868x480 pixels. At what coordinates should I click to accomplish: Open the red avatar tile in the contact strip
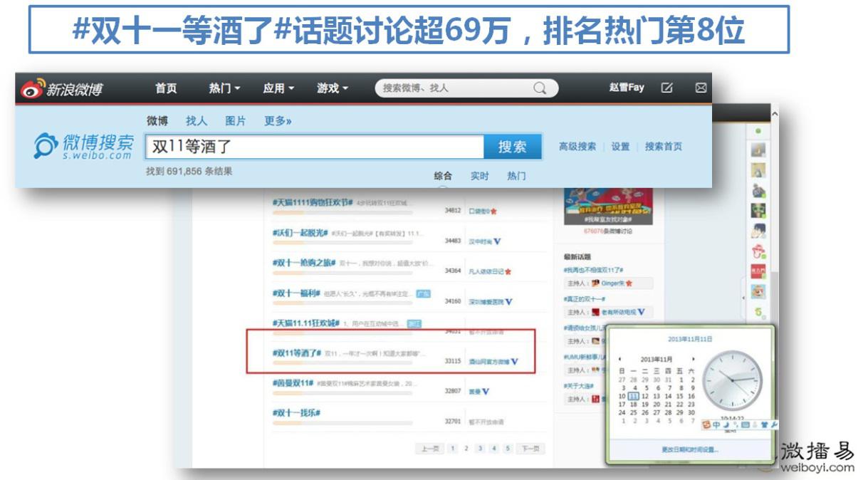758,271
